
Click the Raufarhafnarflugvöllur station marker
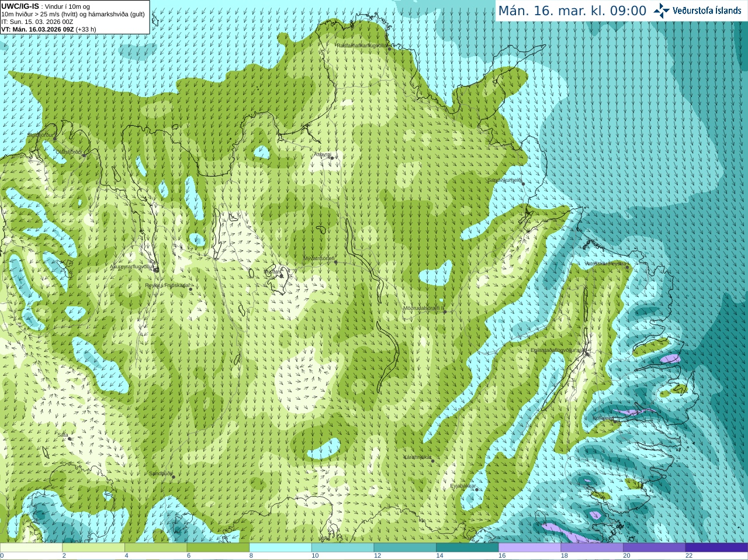390,49
